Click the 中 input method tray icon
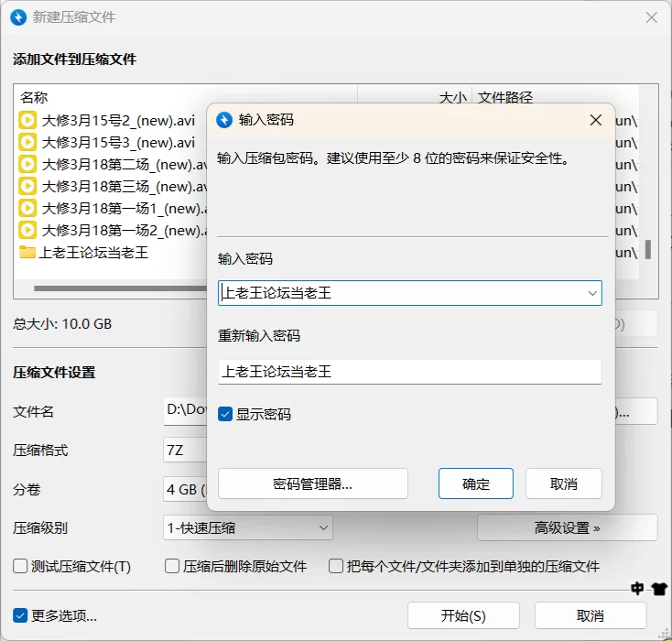This screenshot has width=672, height=641. [638, 589]
